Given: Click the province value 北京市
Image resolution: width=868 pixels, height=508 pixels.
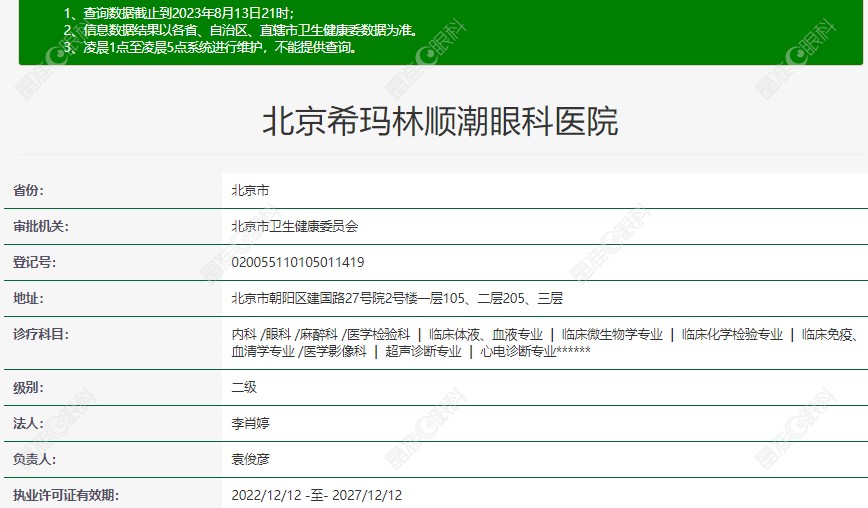Looking at the screenshot, I should click(x=250, y=190).
